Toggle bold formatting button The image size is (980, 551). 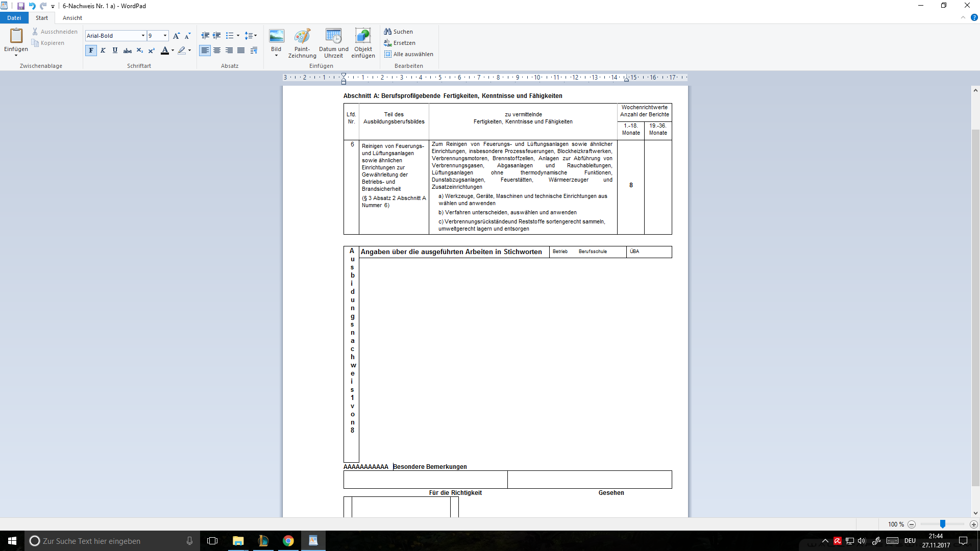91,51
